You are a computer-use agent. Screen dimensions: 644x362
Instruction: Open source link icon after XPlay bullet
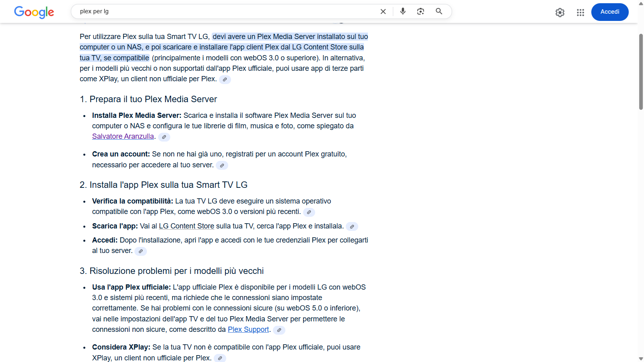pyautogui.click(x=220, y=358)
